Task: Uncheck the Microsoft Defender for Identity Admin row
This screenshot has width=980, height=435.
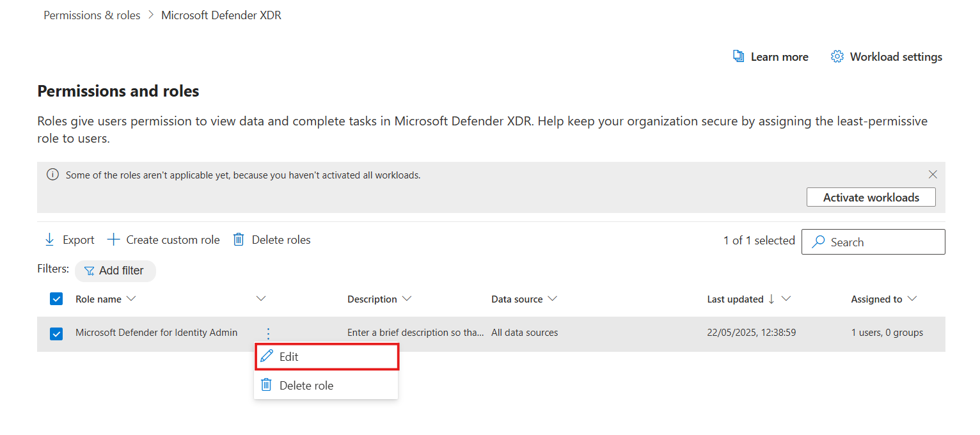Action: point(56,333)
